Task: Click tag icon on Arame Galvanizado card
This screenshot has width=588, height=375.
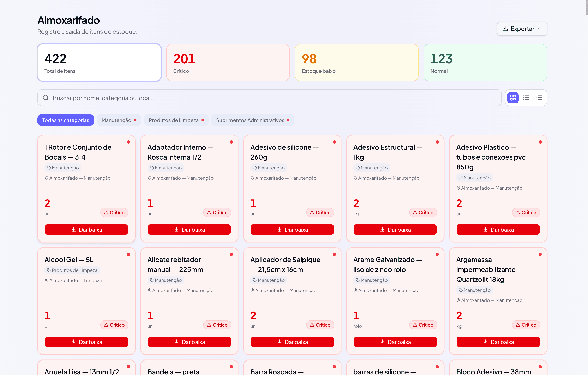Action: point(358,280)
